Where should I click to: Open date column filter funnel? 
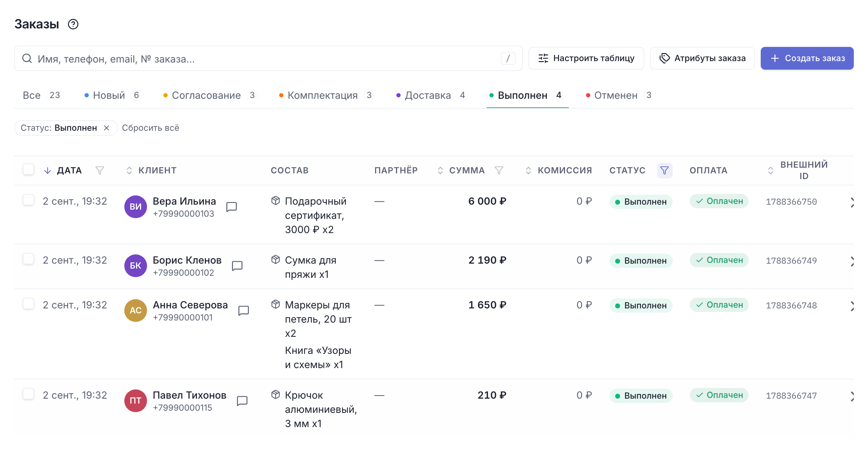tap(100, 171)
